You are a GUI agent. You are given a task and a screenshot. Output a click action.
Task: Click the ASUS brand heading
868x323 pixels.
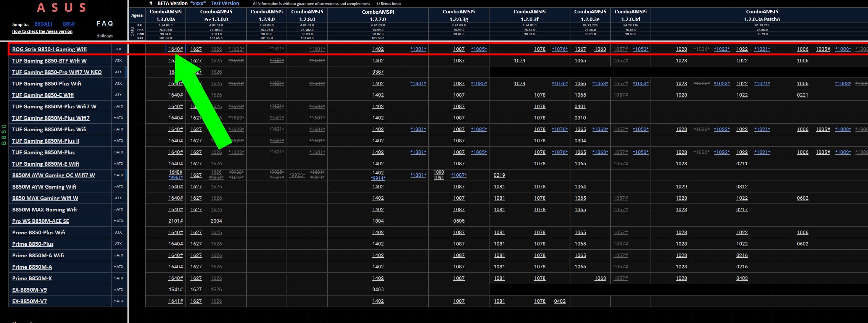pos(62,8)
